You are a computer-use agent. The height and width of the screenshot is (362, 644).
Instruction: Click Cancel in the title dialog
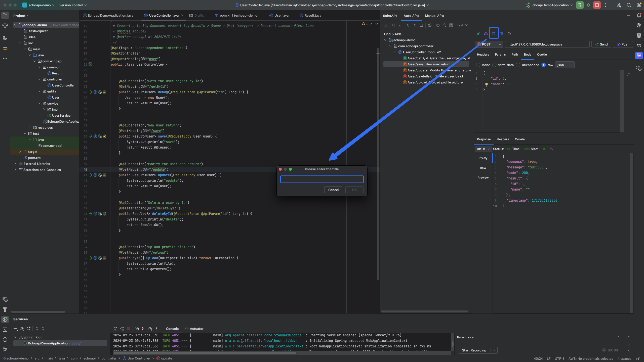pyautogui.click(x=333, y=190)
